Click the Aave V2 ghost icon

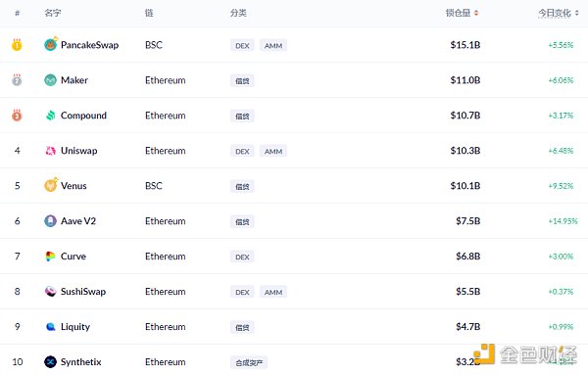click(x=50, y=221)
